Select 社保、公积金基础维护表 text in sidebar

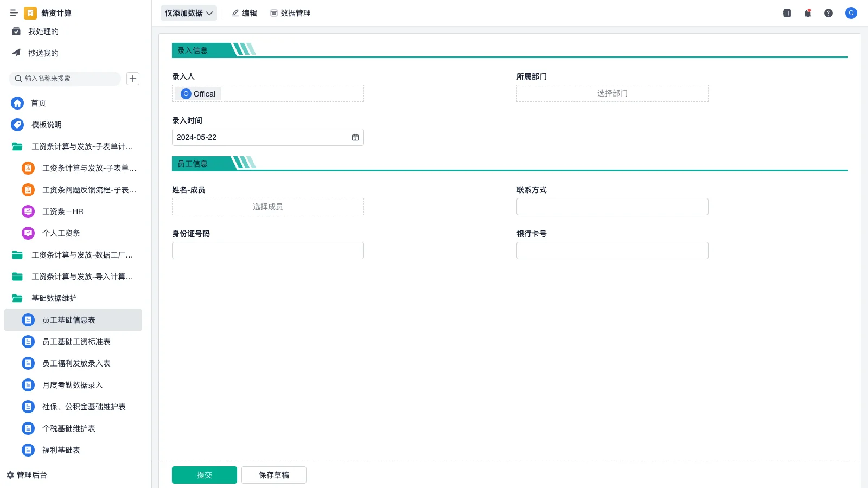(x=84, y=407)
